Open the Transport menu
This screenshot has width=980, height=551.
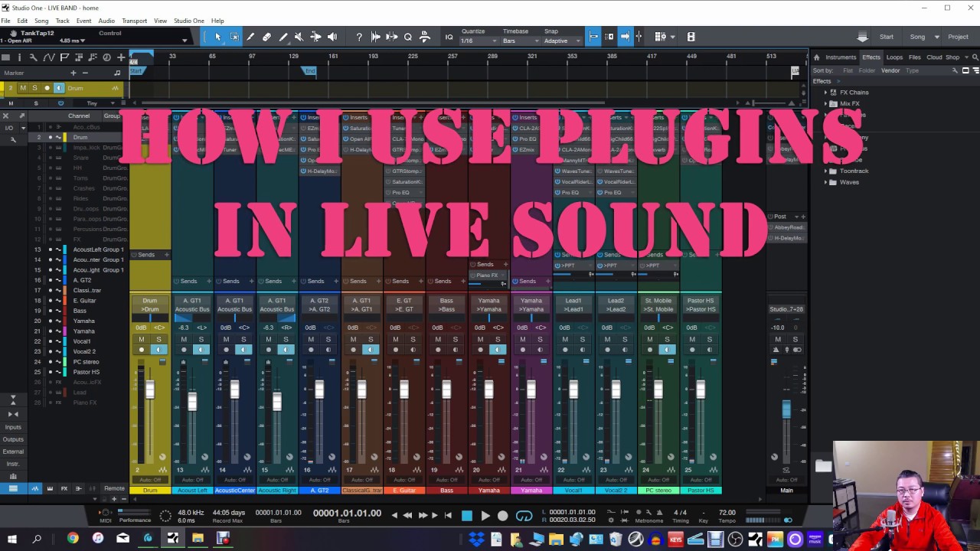134,21
